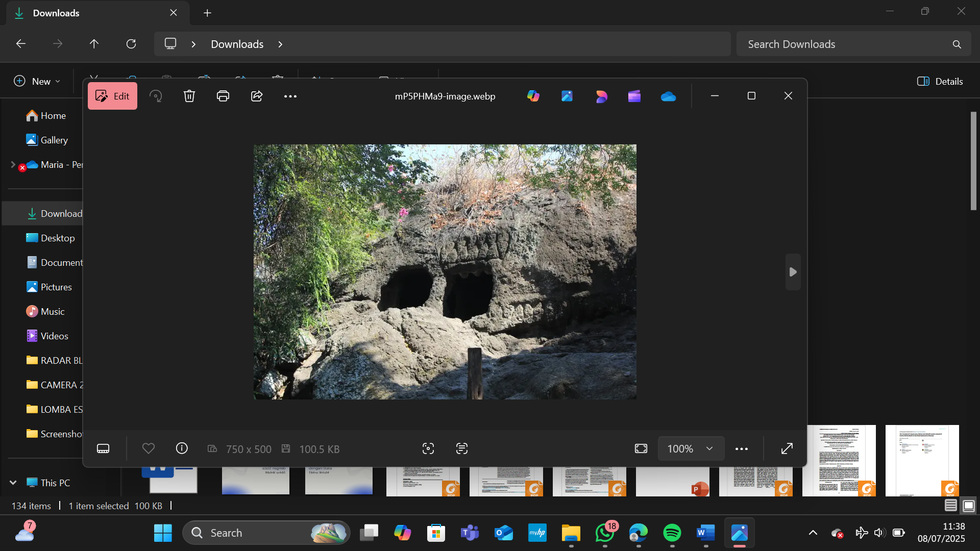Expand the Maria OneDrive tree item

(x=13, y=164)
